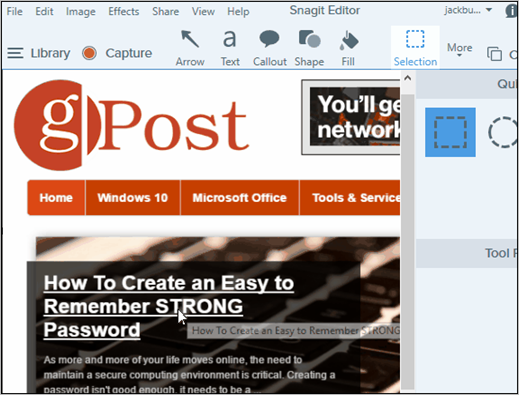519x395 pixels.
Task: Click the Windows 10 nav tab
Action: [x=133, y=198]
